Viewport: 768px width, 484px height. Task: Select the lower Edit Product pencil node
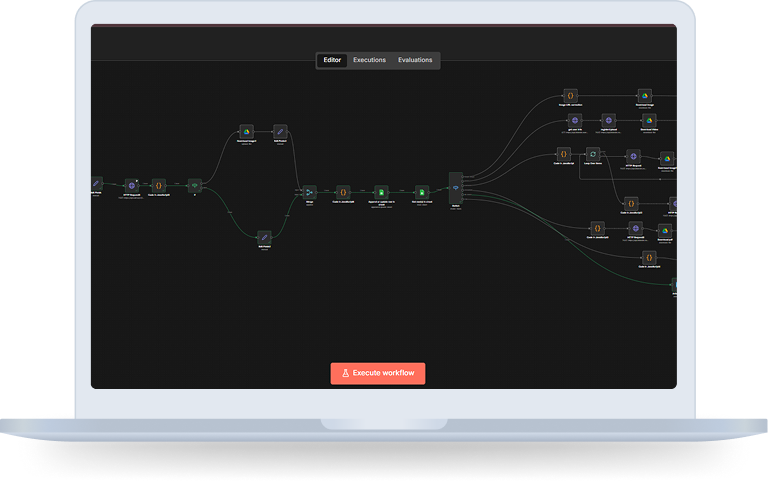(x=264, y=236)
